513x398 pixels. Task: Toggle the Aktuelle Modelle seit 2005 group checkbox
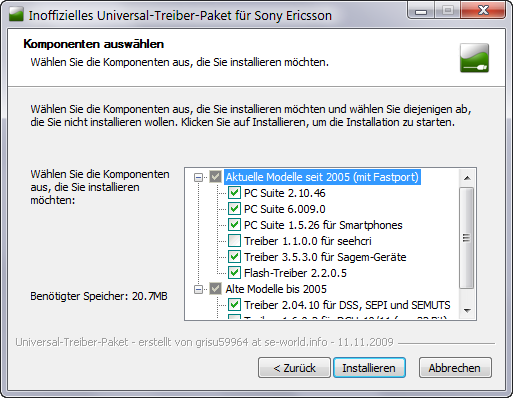point(215,177)
